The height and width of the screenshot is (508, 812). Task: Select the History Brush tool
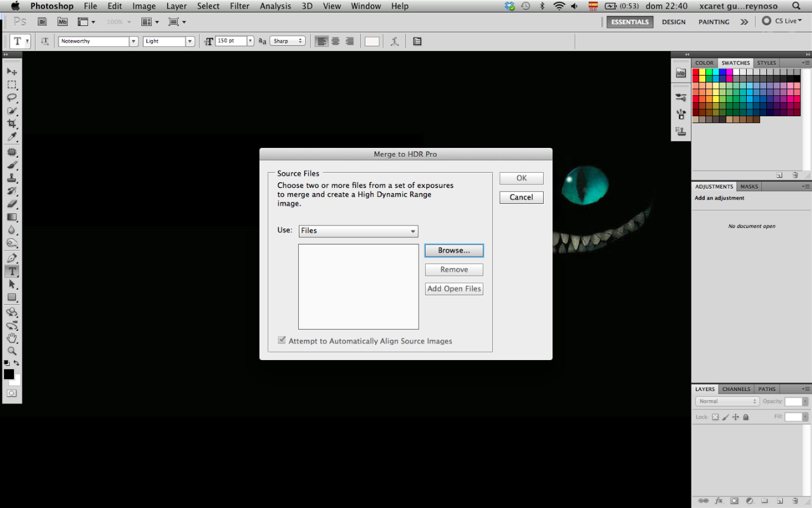click(12, 191)
